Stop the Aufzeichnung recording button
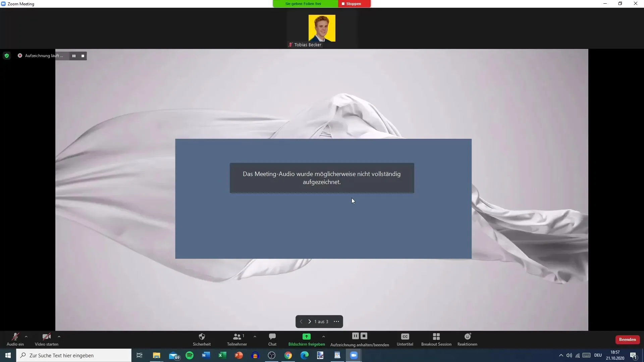The height and width of the screenshot is (362, 644). [x=83, y=55]
